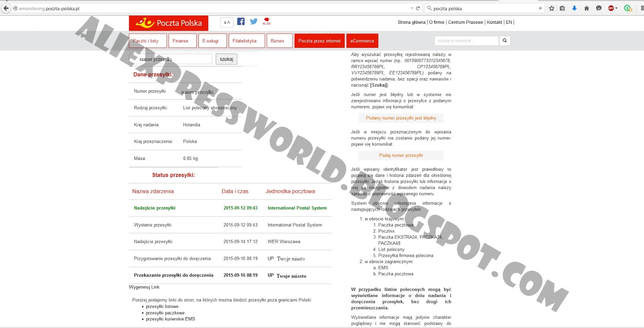
Task: Click the Data i czas column header
Action: 235,191
